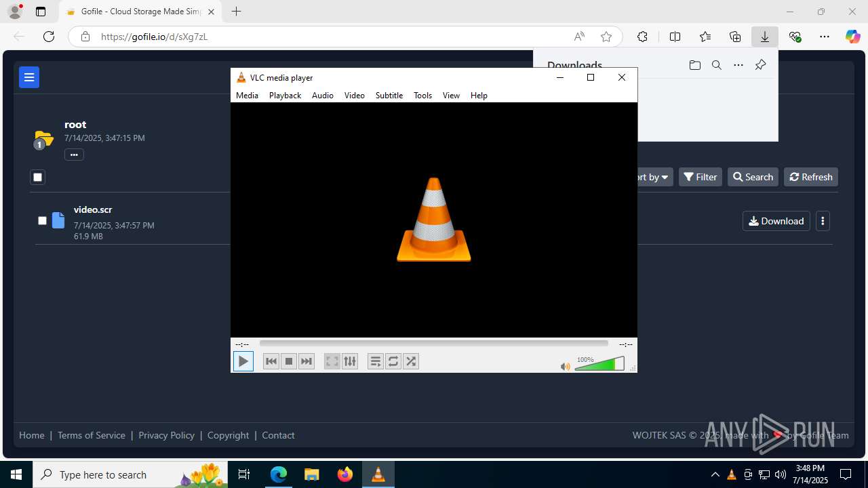Open the Privacy Policy link
This screenshot has width=868, height=488.
click(x=166, y=435)
